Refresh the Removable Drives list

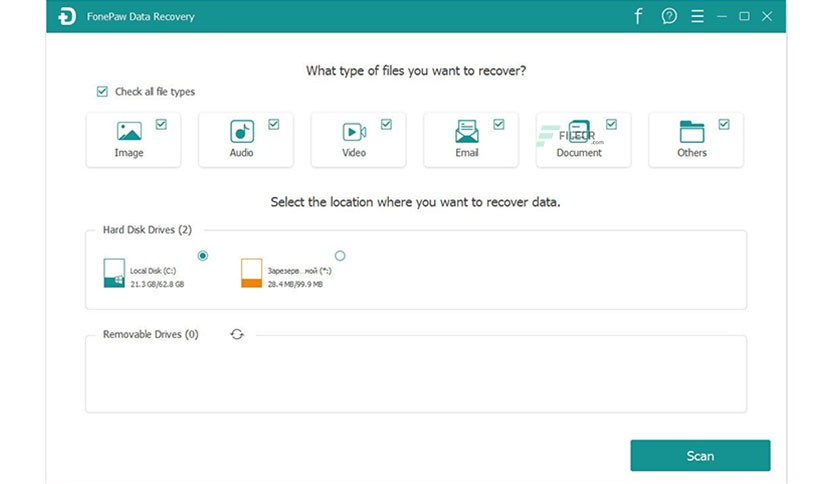pyautogui.click(x=237, y=334)
